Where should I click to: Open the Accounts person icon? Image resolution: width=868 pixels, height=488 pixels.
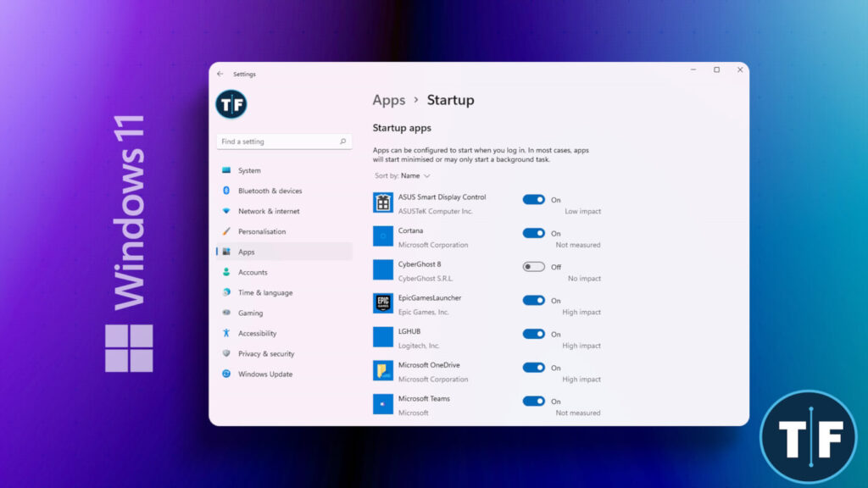tap(226, 272)
